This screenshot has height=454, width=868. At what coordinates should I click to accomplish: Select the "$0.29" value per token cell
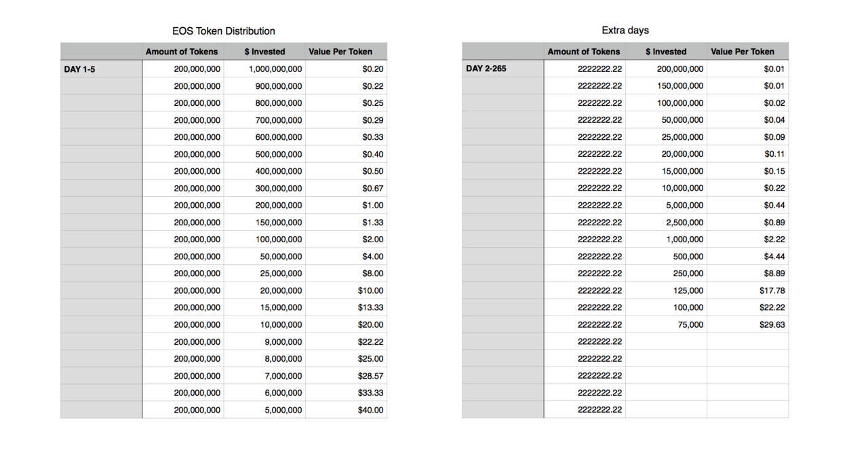pos(346,120)
